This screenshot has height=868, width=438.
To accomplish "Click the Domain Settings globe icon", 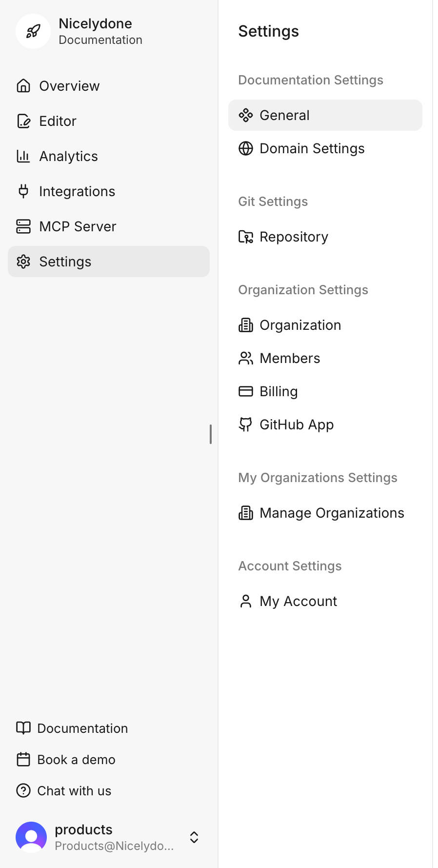I will click(245, 148).
